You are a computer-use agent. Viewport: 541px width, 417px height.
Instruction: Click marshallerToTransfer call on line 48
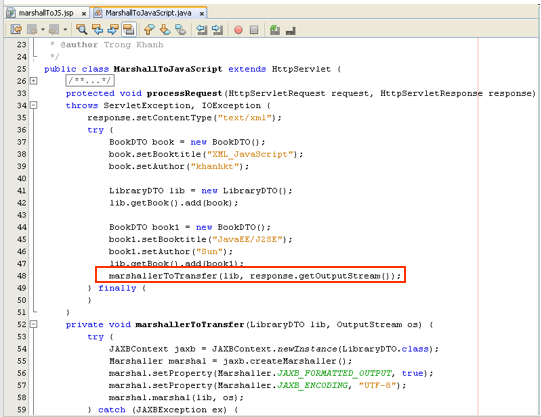tap(255, 276)
